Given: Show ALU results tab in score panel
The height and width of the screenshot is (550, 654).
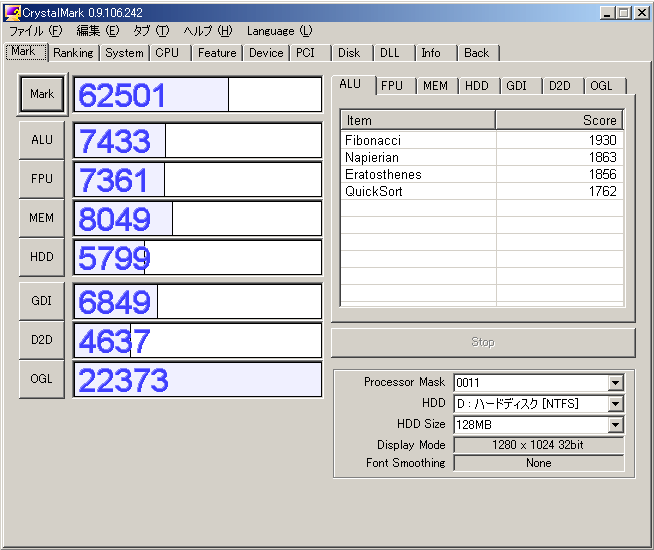Looking at the screenshot, I should (x=354, y=85).
